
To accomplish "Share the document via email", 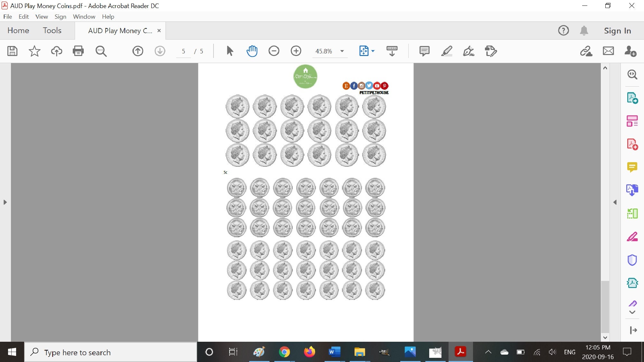I will click(608, 51).
